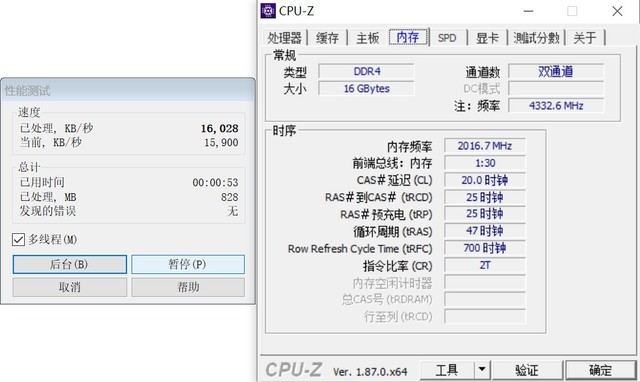Click the CAS latency 20.0 时钟 value
The height and width of the screenshot is (382, 640).
(x=485, y=180)
